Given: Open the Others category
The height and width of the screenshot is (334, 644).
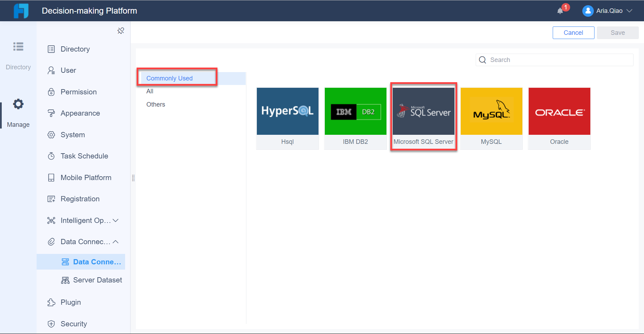Looking at the screenshot, I should click(155, 104).
